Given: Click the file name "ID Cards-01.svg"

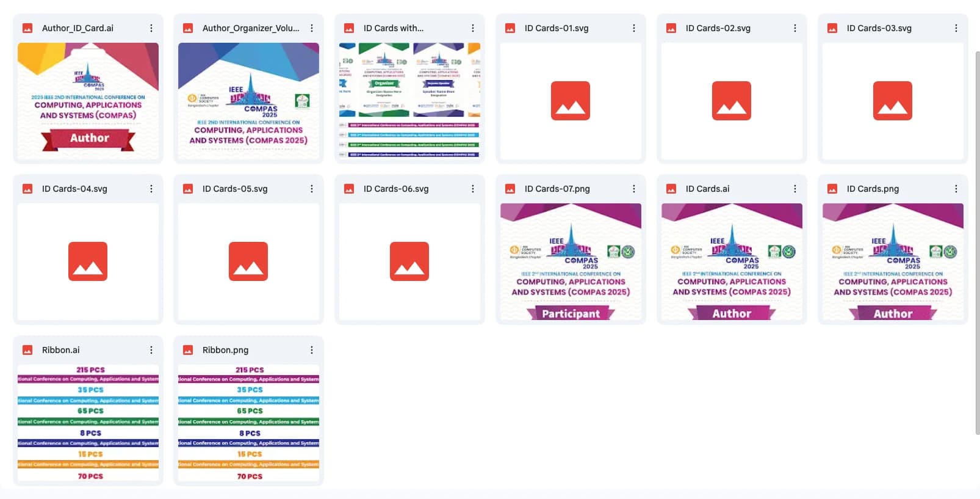Looking at the screenshot, I should coord(557,28).
